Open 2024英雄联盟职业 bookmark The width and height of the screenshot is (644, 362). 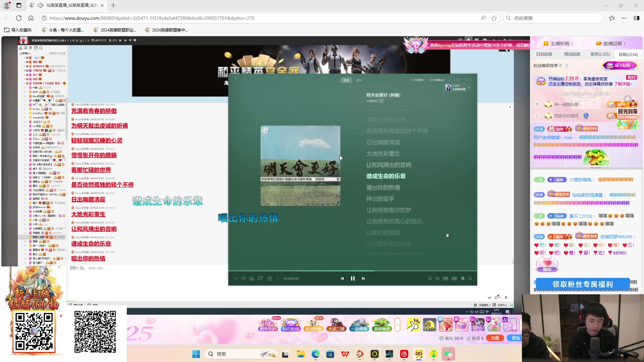click(115, 30)
